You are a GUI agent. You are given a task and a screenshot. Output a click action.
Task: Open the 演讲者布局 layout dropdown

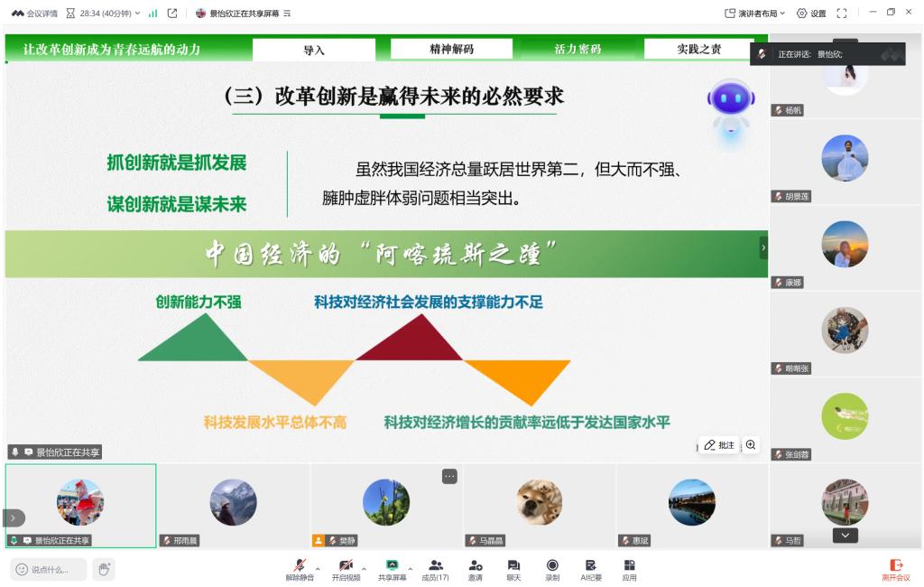[755, 14]
